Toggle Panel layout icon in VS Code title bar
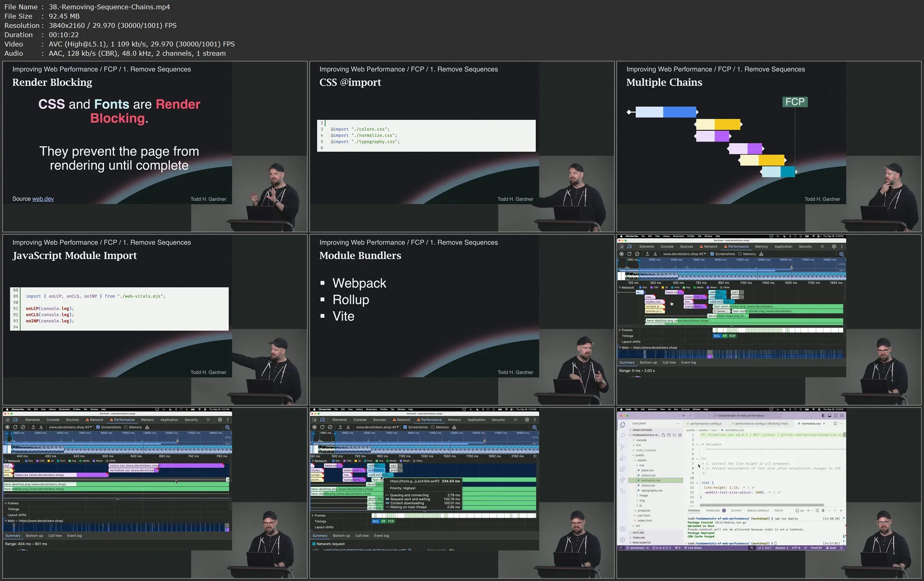 (829, 415)
